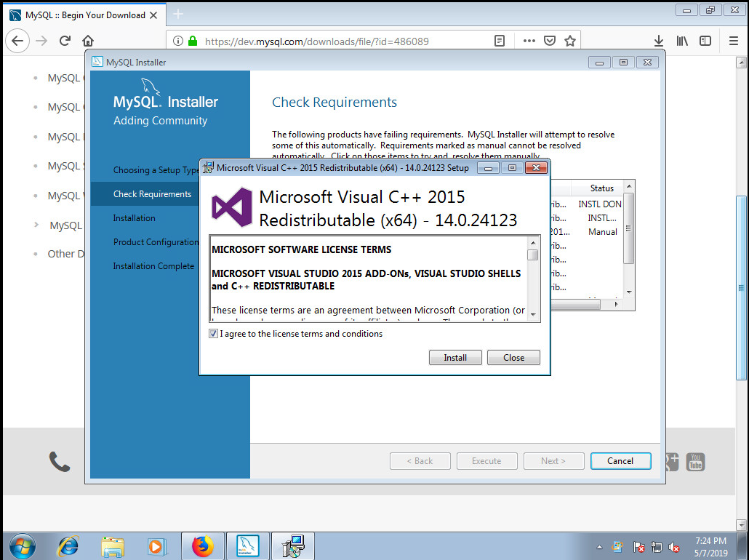Click Install in Visual C++ setup
The height and width of the screenshot is (560, 749).
[454, 357]
